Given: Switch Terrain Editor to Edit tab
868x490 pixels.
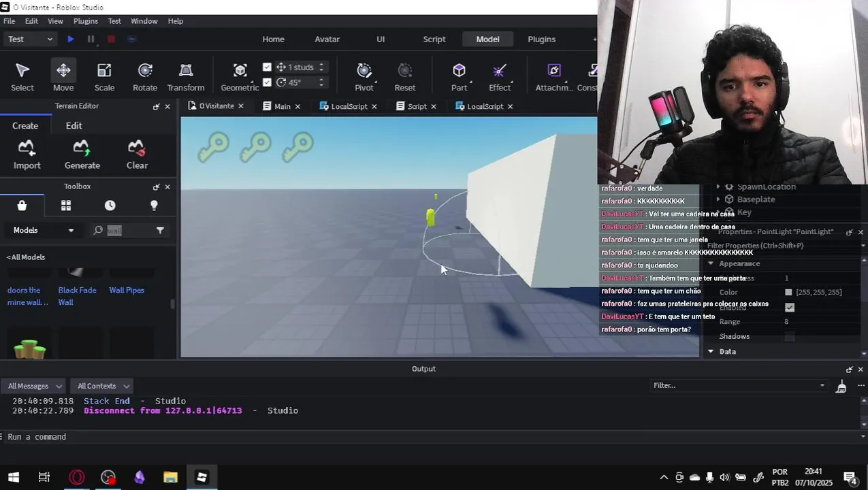Looking at the screenshot, I should point(74,125).
